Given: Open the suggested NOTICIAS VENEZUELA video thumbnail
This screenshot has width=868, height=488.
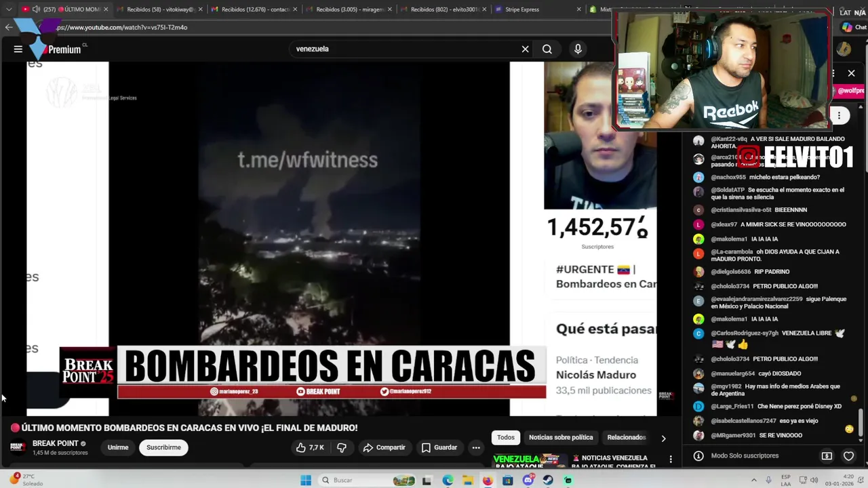Looking at the screenshot, I should (530, 461).
